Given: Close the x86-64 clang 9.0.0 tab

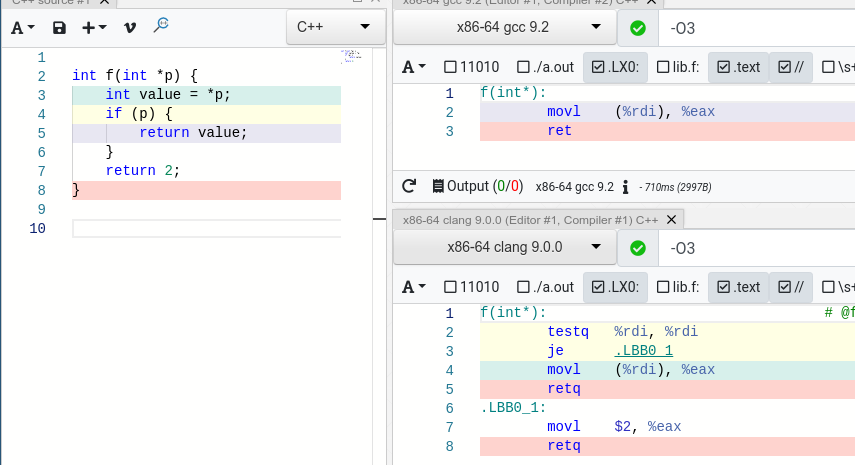Looking at the screenshot, I should [672, 219].
